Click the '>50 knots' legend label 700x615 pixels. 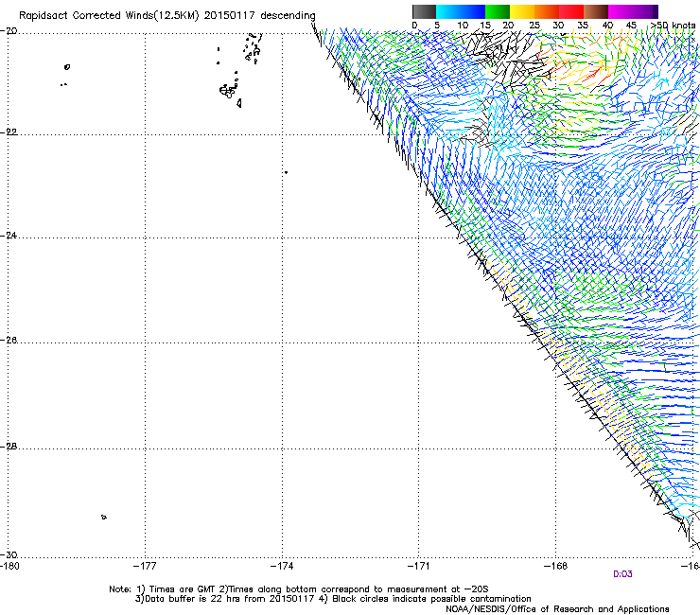[673, 26]
